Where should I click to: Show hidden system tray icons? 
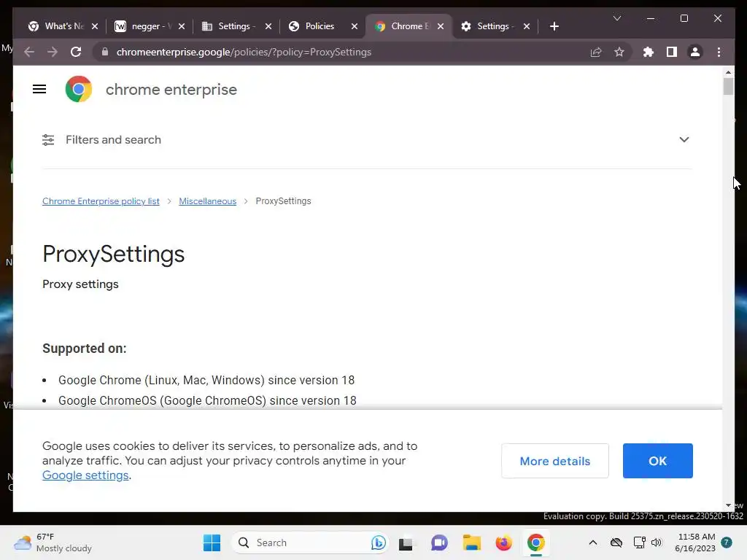(592, 542)
